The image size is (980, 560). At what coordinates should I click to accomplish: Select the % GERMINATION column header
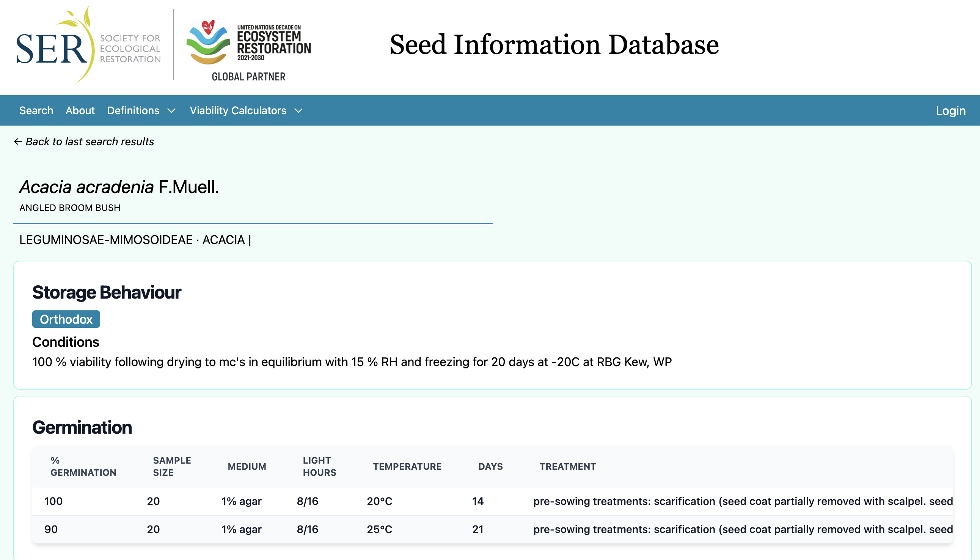[x=83, y=466]
